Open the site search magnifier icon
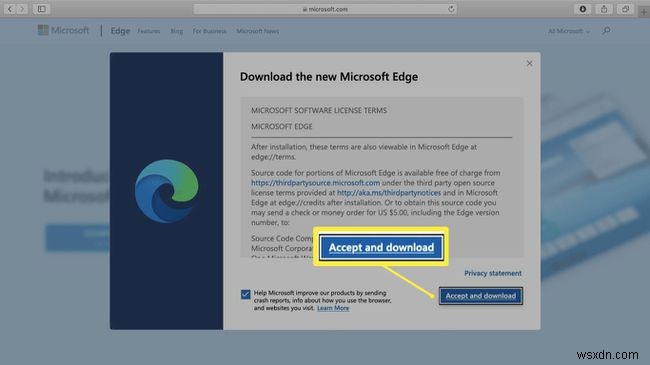The height and width of the screenshot is (365, 650). coord(606,31)
